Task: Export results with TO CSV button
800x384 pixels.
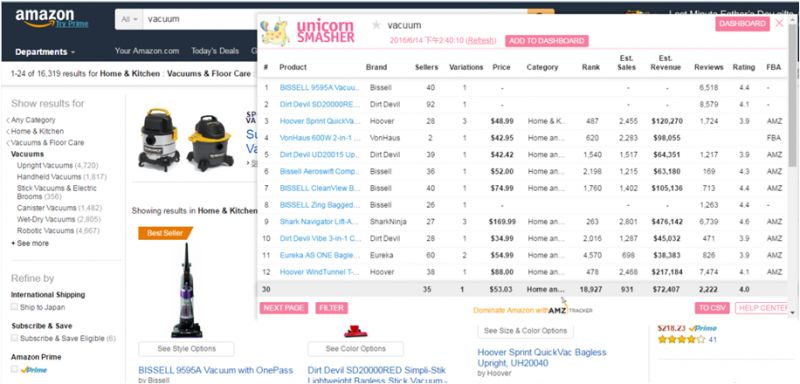Action: coord(712,308)
